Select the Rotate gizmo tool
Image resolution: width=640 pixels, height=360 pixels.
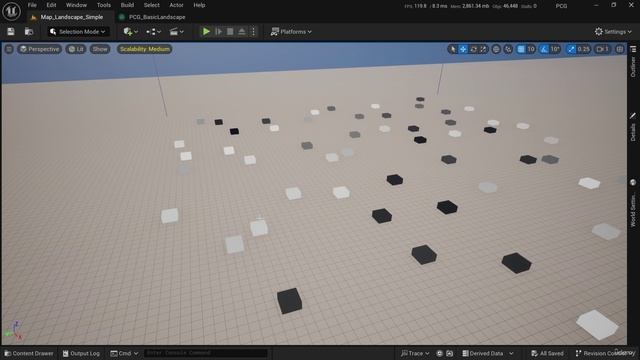tap(473, 49)
